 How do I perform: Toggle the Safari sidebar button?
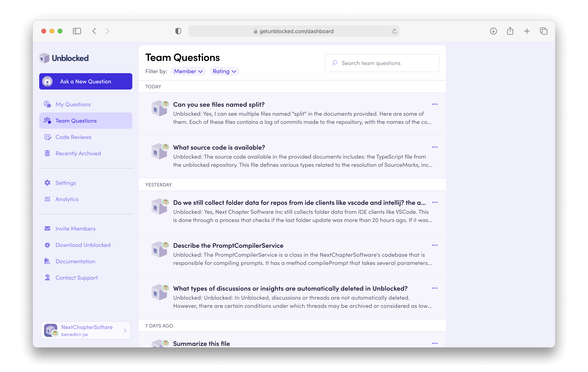pyautogui.click(x=77, y=31)
